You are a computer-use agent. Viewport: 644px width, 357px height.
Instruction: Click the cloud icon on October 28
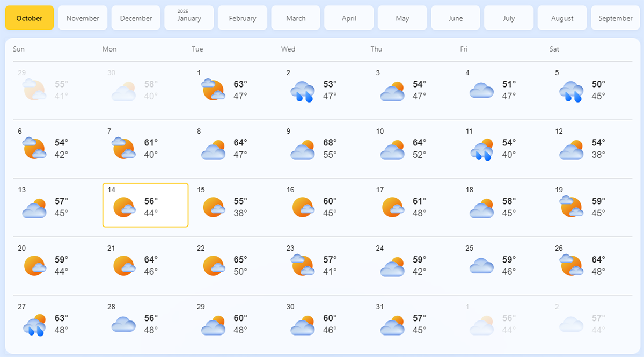coord(123,323)
